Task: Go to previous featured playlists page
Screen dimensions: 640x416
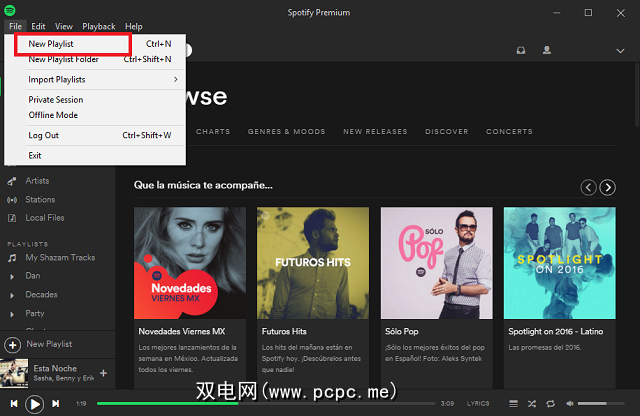Action: [x=588, y=187]
